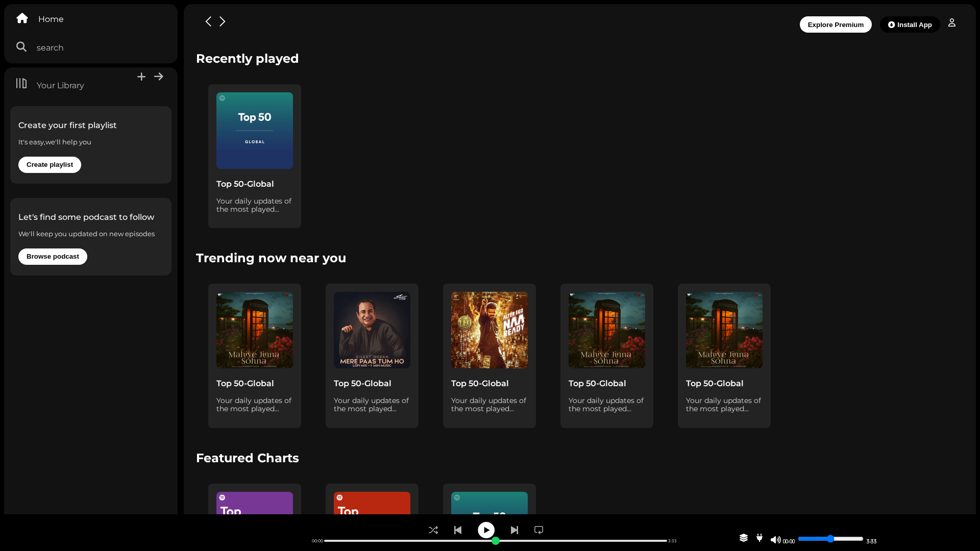Open search in the sidebar

[x=50, y=47]
